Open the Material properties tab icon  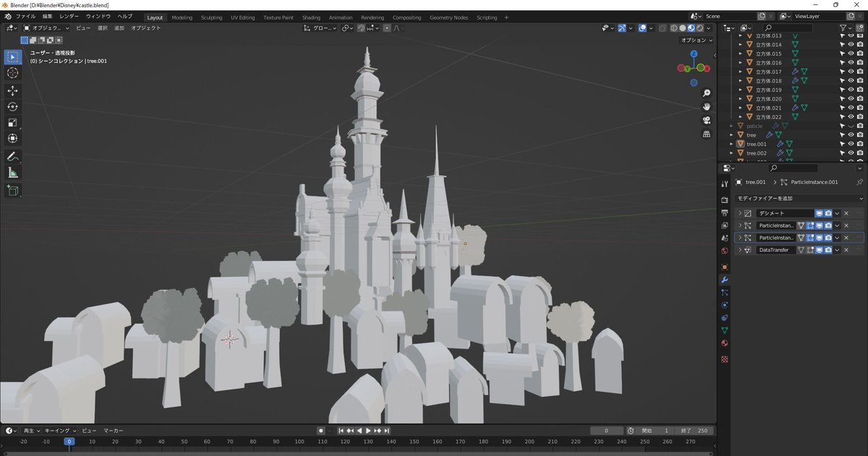coord(725,343)
